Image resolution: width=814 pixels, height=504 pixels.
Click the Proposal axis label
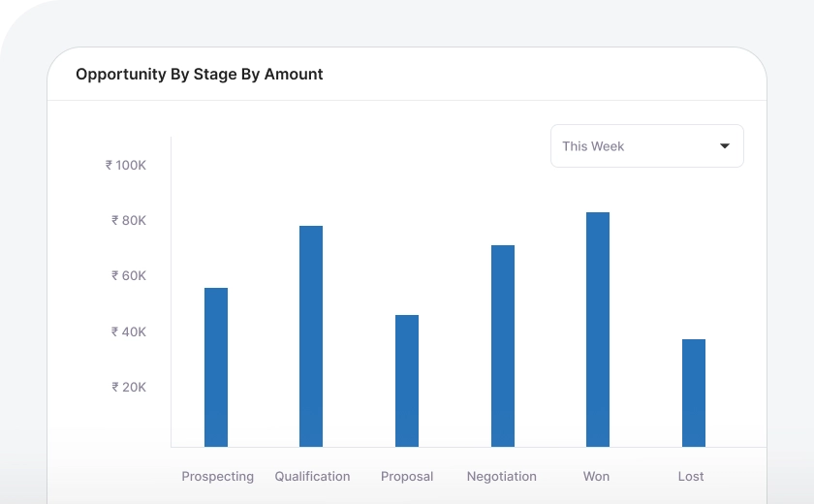[407, 476]
